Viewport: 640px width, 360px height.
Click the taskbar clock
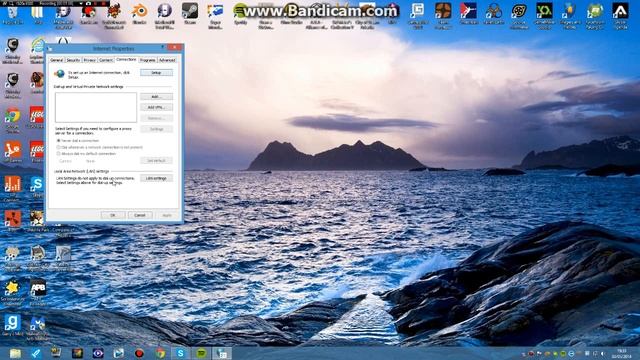(621, 353)
